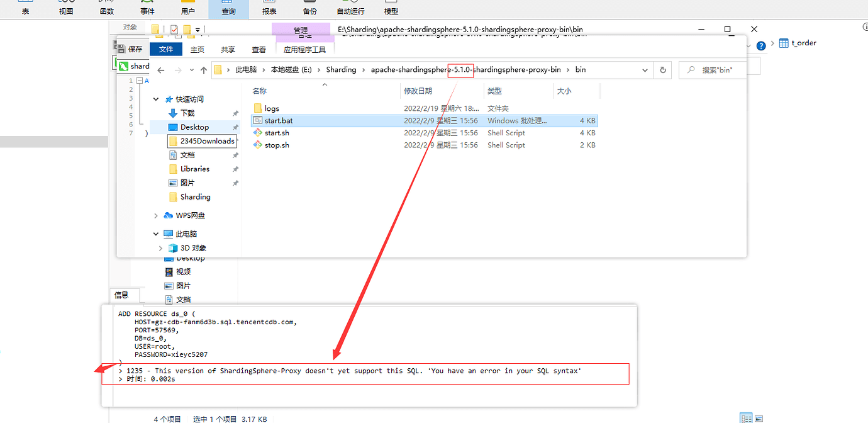The image size is (868, 423).
Task: Open the lower 图片 entry under 此电脑
Action: tap(183, 286)
